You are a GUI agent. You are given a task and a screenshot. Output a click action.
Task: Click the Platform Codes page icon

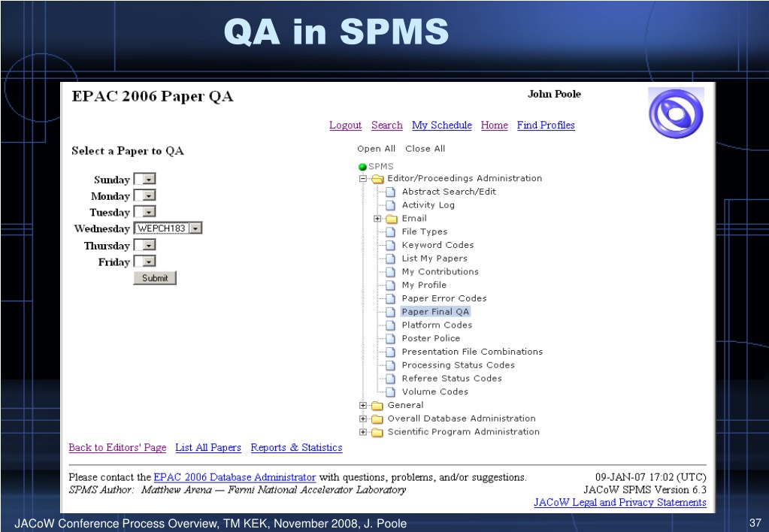click(x=390, y=325)
